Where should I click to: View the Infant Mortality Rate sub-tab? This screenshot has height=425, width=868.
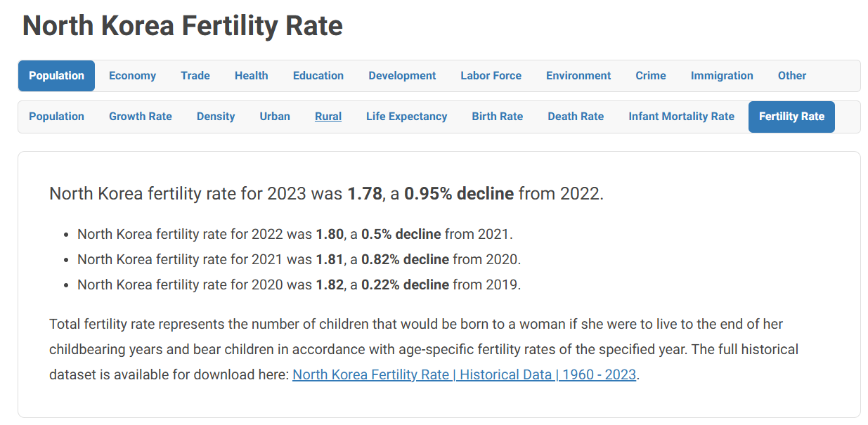(681, 117)
